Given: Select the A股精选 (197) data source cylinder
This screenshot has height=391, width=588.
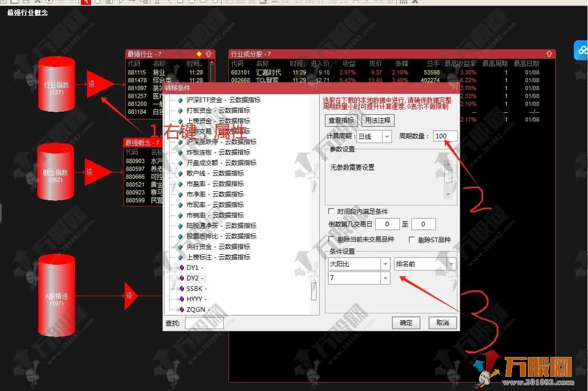Looking at the screenshot, I should coord(57,296).
